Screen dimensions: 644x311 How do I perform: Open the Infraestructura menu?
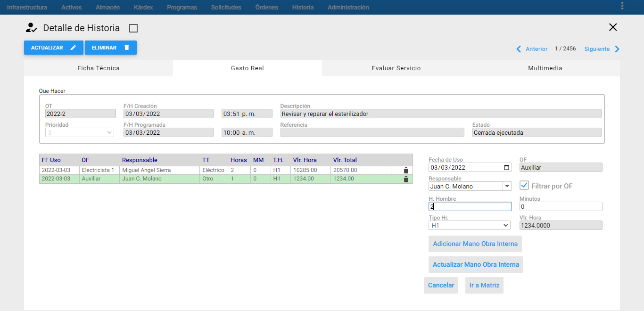pyautogui.click(x=27, y=7)
